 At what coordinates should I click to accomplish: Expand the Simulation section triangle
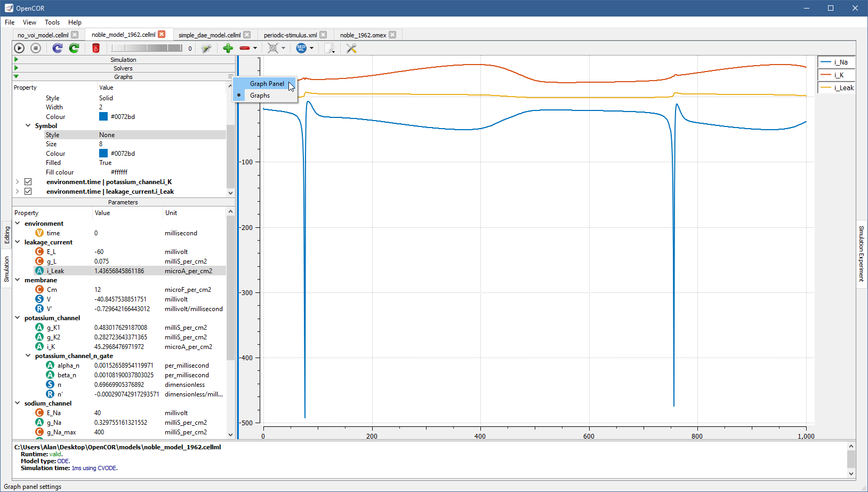click(16, 60)
